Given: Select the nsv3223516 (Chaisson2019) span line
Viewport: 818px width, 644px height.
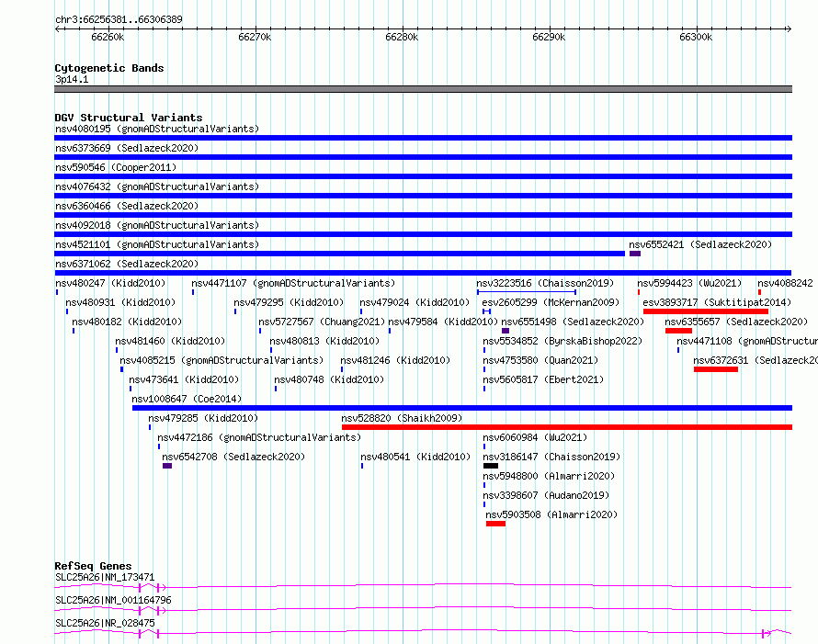Looking at the screenshot, I should [527, 292].
